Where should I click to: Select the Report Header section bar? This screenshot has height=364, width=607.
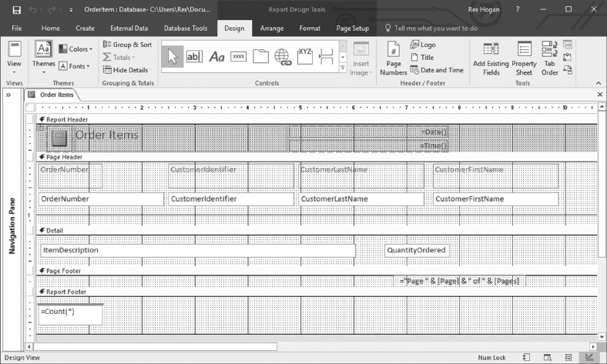317,119
